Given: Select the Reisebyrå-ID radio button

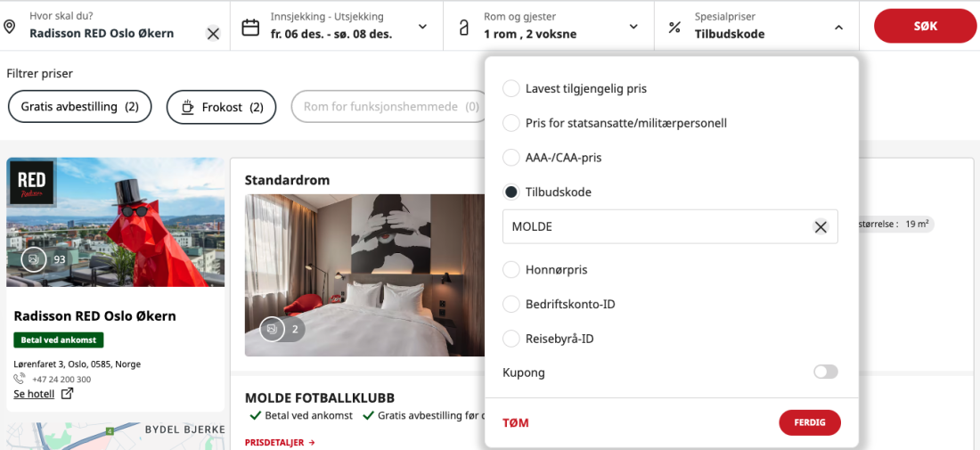Looking at the screenshot, I should pyautogui.click(x=511, y=339).
